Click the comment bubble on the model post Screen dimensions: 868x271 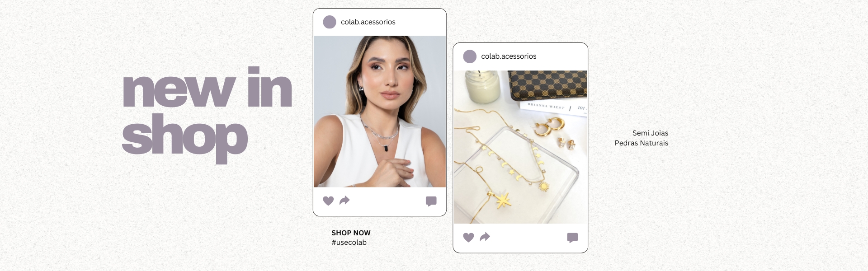coord(431,201)
